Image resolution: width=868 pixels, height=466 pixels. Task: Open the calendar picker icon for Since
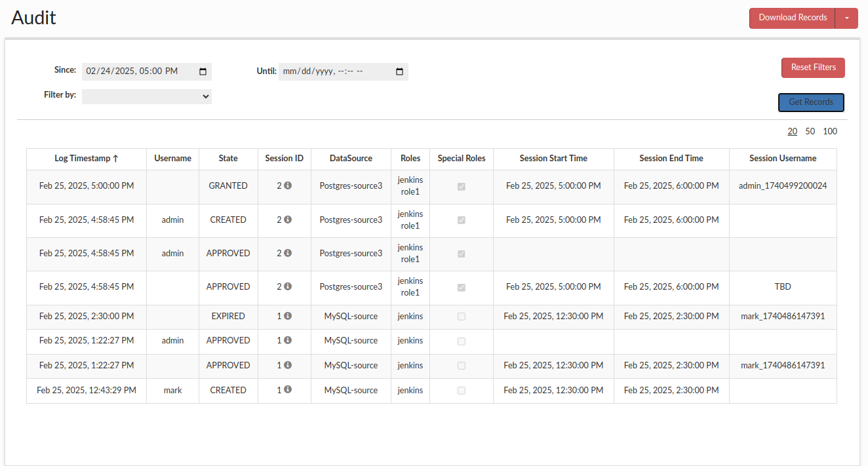point(203,71)
